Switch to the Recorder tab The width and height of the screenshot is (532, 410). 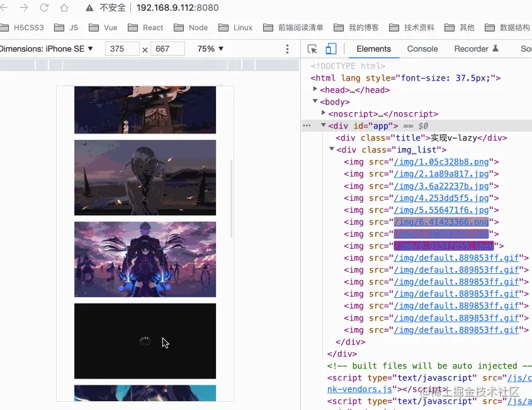(476, 49)
